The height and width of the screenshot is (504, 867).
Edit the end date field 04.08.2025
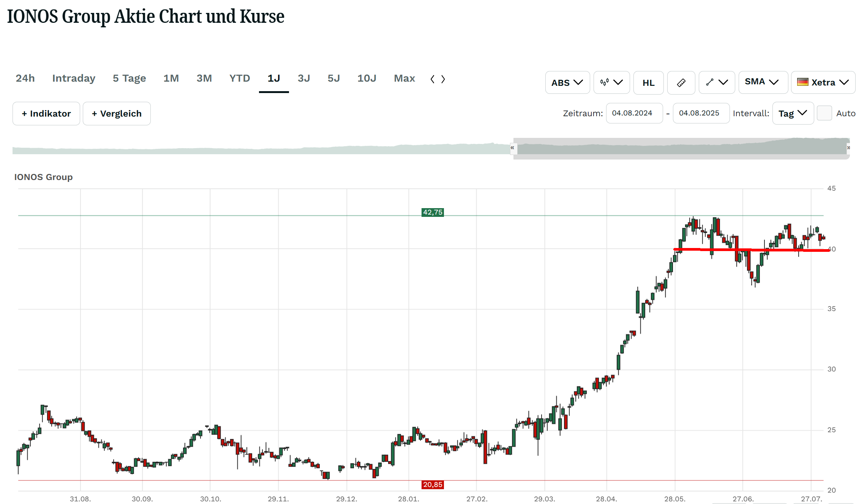click(701, 113)
